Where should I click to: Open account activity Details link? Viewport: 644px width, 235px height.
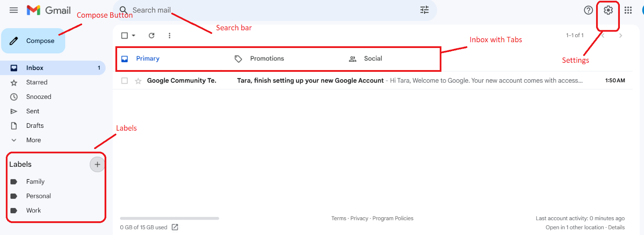pos(616,227)
